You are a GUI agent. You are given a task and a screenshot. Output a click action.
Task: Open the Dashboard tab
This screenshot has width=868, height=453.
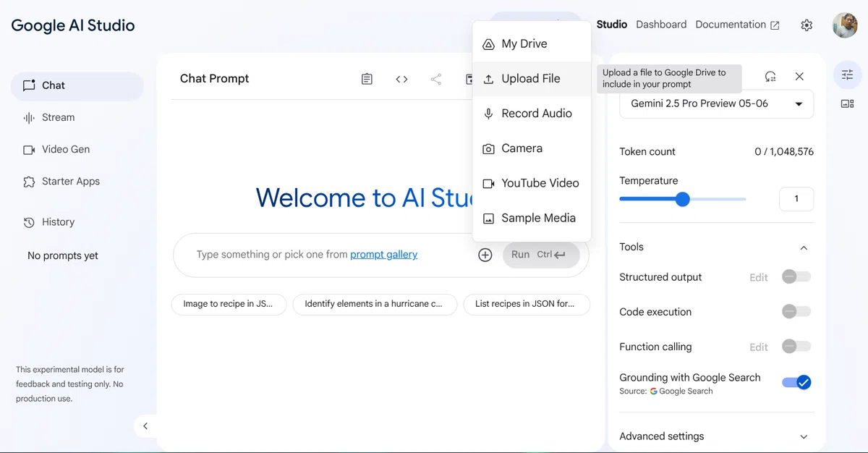661,25
